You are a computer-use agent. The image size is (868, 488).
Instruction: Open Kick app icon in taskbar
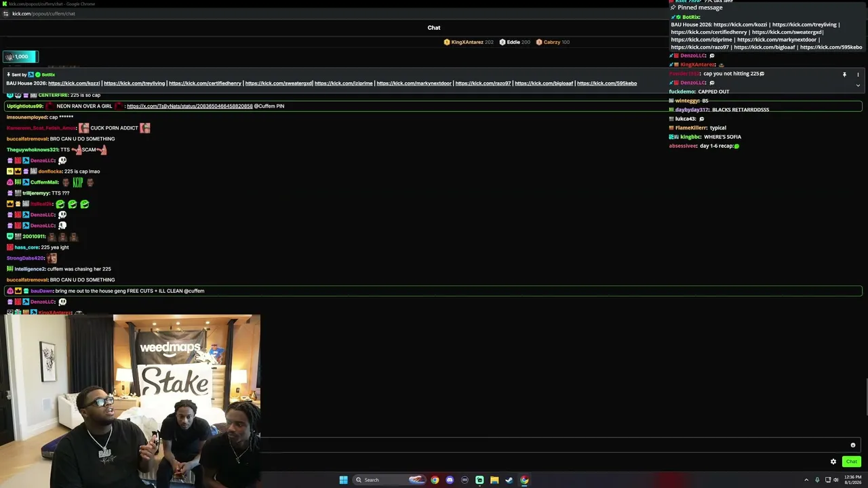point(479,480)
